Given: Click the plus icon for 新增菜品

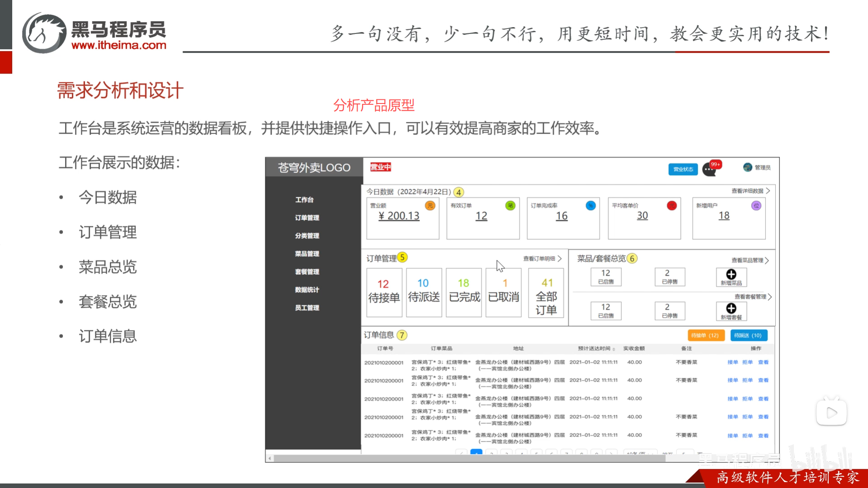Looking at the screenshot, I should click(x=731, y=274).
